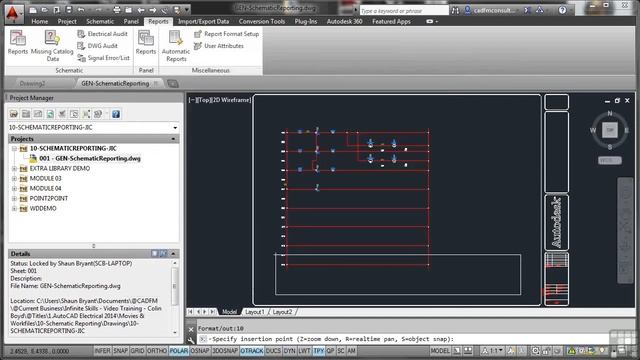This screenshot has height=360, width=640.
Task: Click the Plot printer icon in quick access toolbar
Action: pyautogui.click(x=117, y=9)
